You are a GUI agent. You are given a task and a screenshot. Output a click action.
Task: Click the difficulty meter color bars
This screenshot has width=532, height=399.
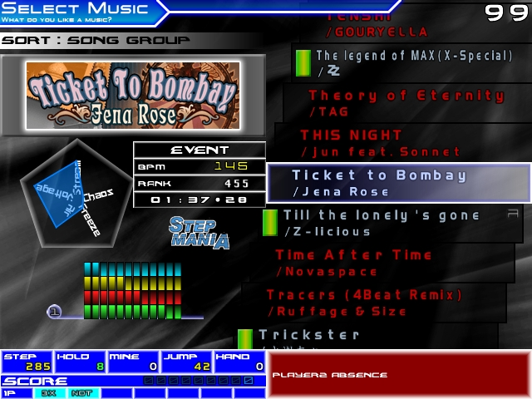pyautogui.click(x=132, y=291)
